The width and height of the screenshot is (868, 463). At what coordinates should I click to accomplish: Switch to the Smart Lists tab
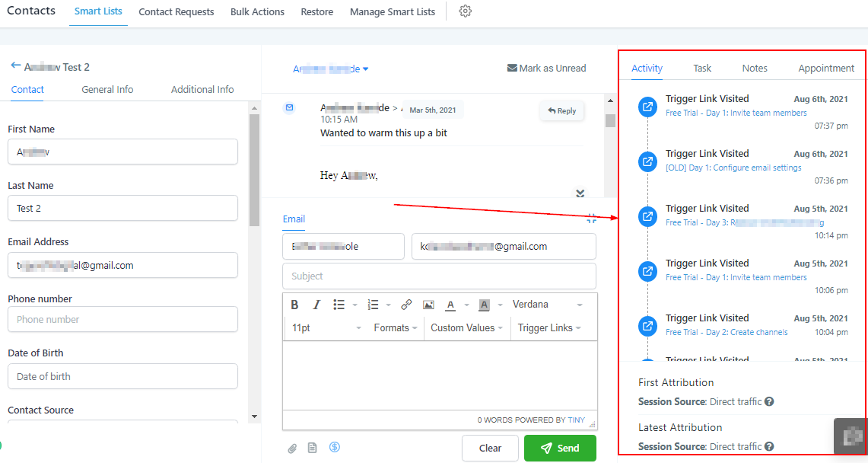pos(98,11)
